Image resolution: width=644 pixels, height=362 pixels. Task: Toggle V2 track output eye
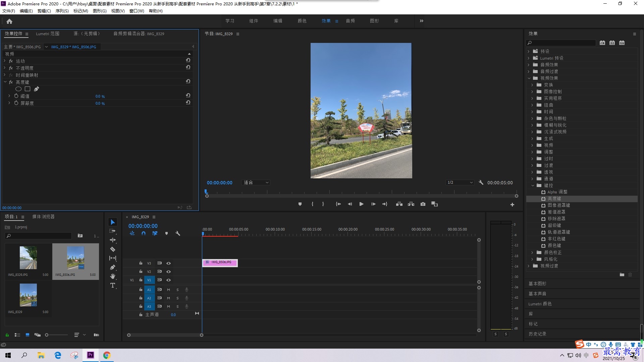click(169, 272)
